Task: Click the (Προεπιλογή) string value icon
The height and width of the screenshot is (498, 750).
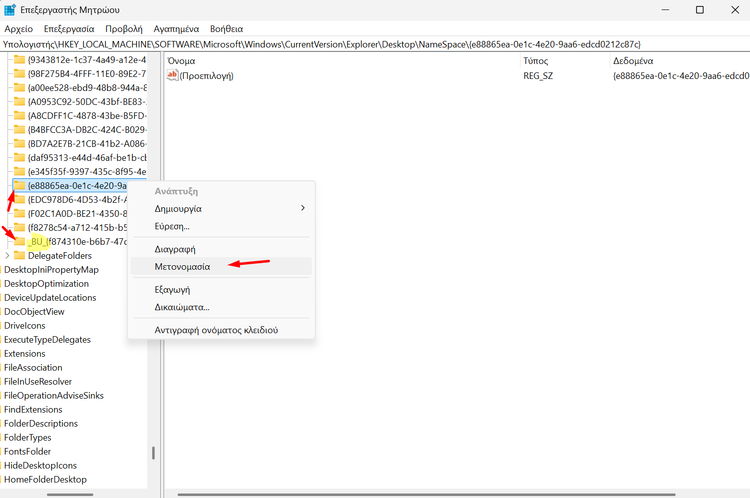Action: coord(173,76)
